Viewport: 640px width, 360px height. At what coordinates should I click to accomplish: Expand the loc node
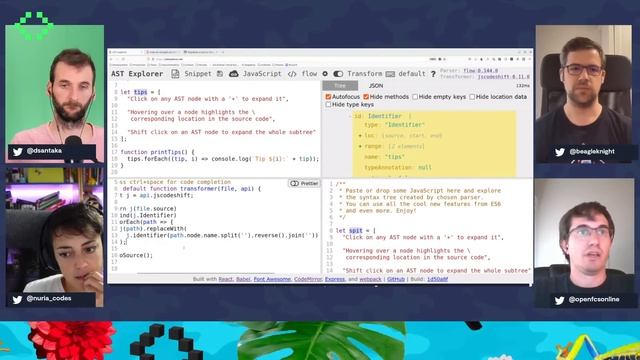coord(360,136)
